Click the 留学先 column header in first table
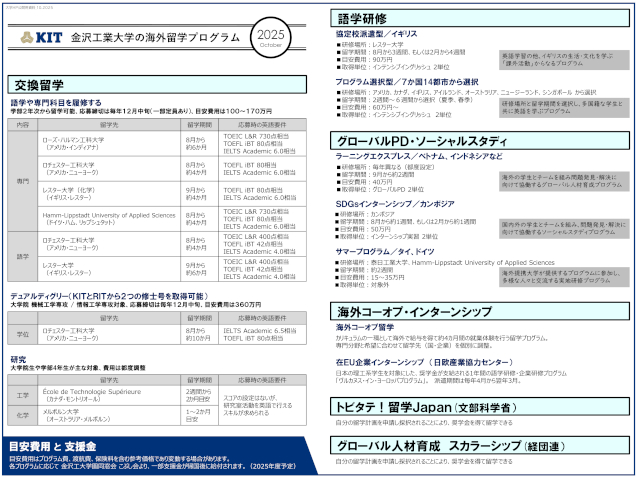The image size is (637, 478). pyautogui.click(x=109, y=124)
